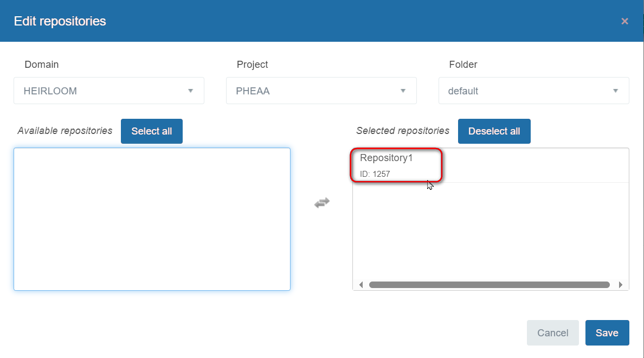The width and height of the screenshot is (644, 358).
Task: Save the repository changes
Action: tap(607, 333)
